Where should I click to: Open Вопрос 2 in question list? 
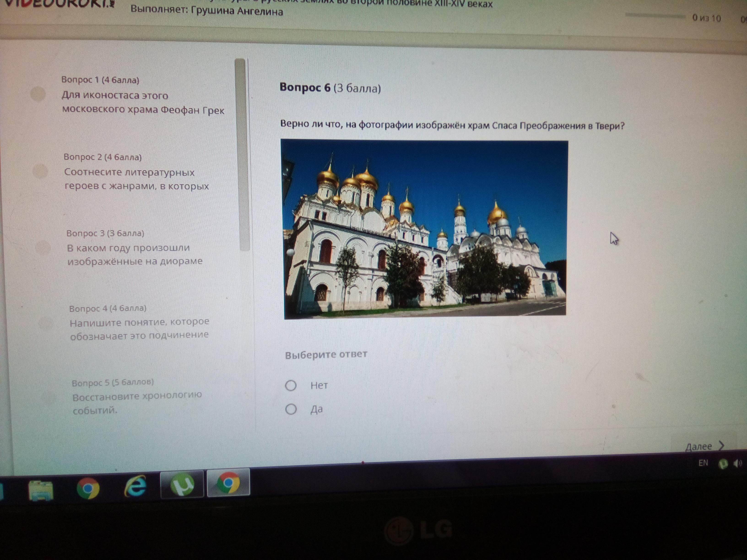coord(136,172)
